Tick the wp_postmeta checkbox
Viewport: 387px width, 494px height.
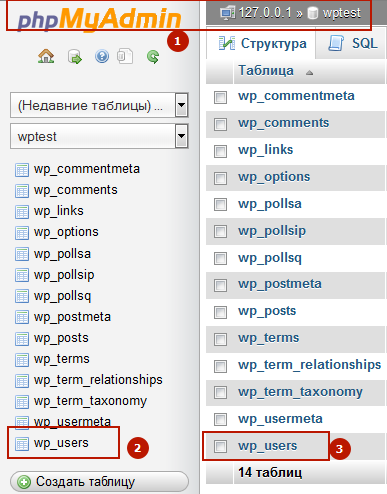(x=220, y=285)
